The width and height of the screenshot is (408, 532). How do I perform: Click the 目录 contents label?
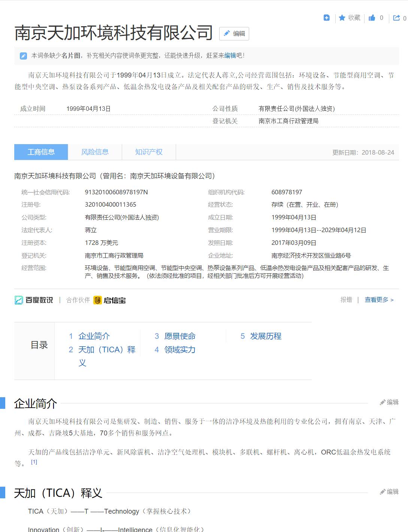pyautogui.click(x=39, y=345)
